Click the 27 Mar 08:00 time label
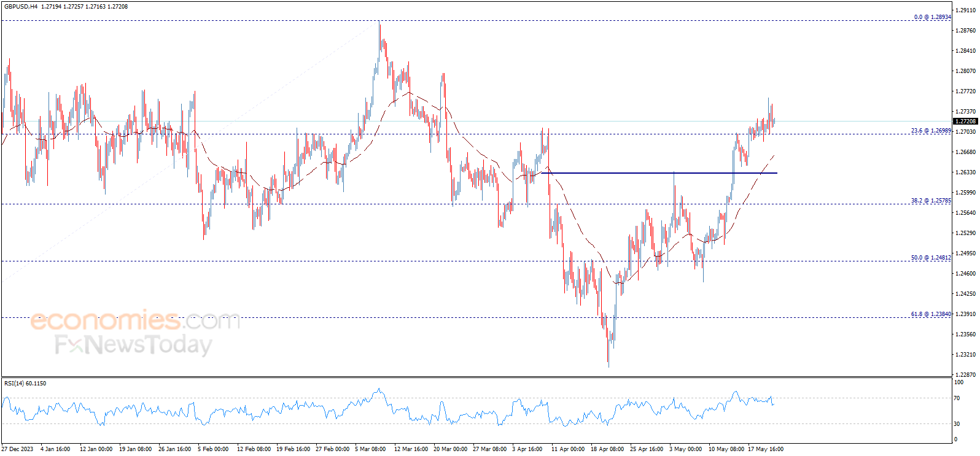The height and width of the screenshot is (456, 980). coord(489,449)
